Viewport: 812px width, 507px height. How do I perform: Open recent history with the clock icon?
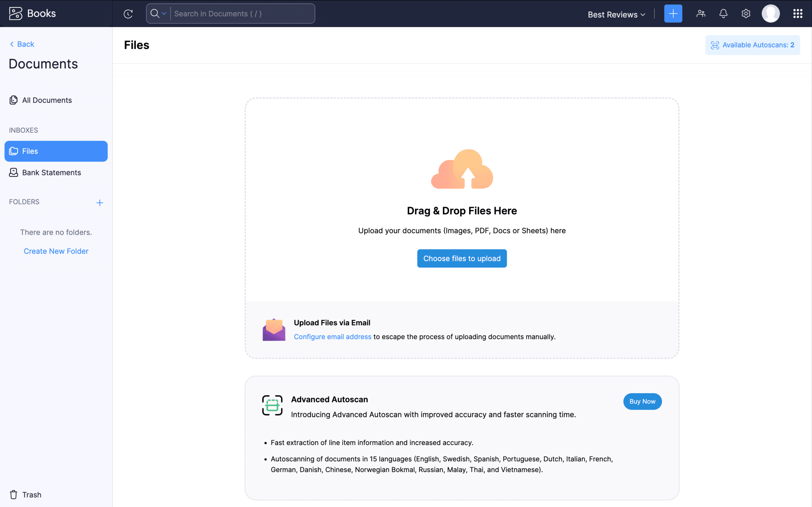pos(128,14)
